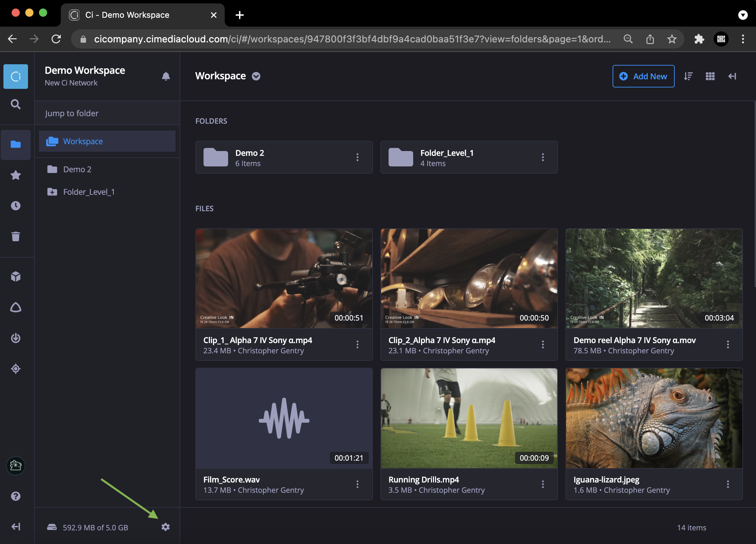
Task: Click the crosshair target icon in left rail
Action: pyautogui.click(x=16, y=369)
